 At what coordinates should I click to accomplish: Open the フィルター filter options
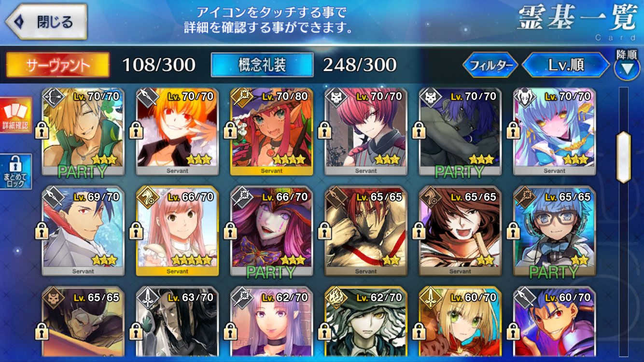(490, 65)
